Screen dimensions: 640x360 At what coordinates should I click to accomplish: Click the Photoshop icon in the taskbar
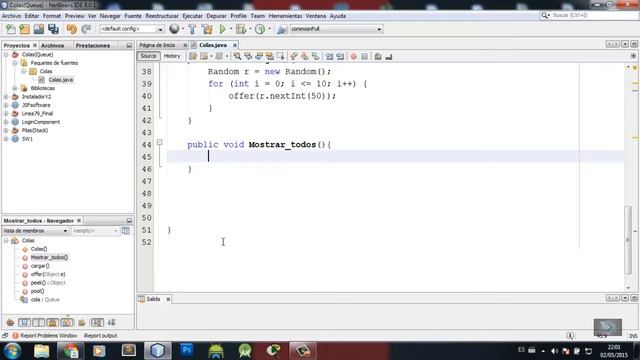187,350
